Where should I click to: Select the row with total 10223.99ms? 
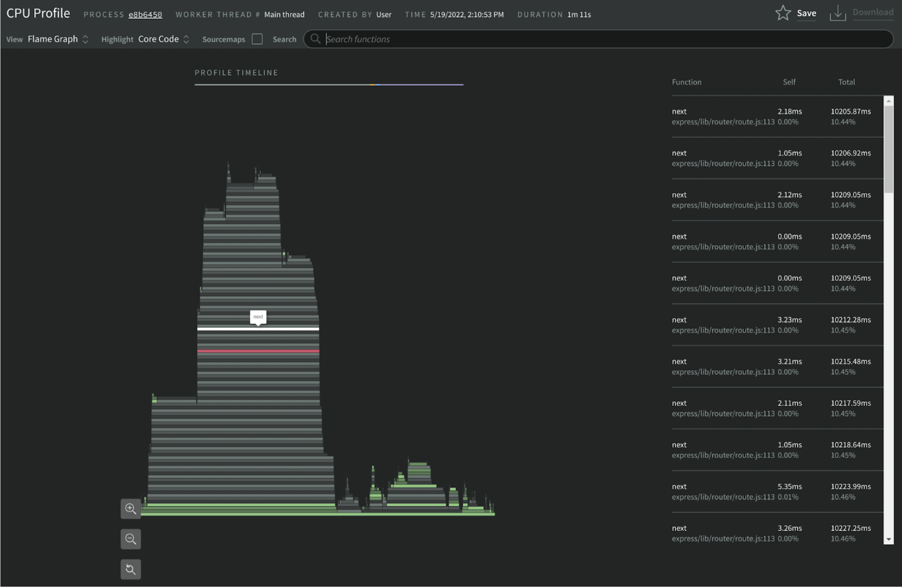(x=777, y=491)
